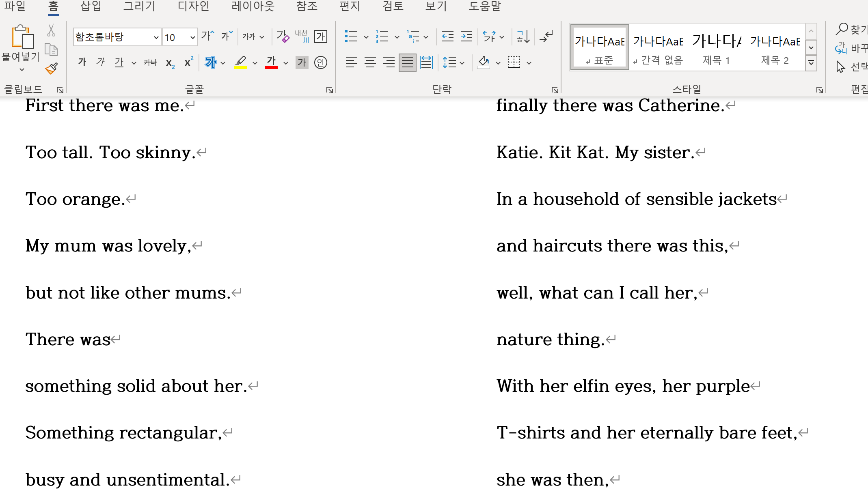Viewport: 868px width, 503px height.
Task: Click the Cut scissors icon
Action: 51,30
